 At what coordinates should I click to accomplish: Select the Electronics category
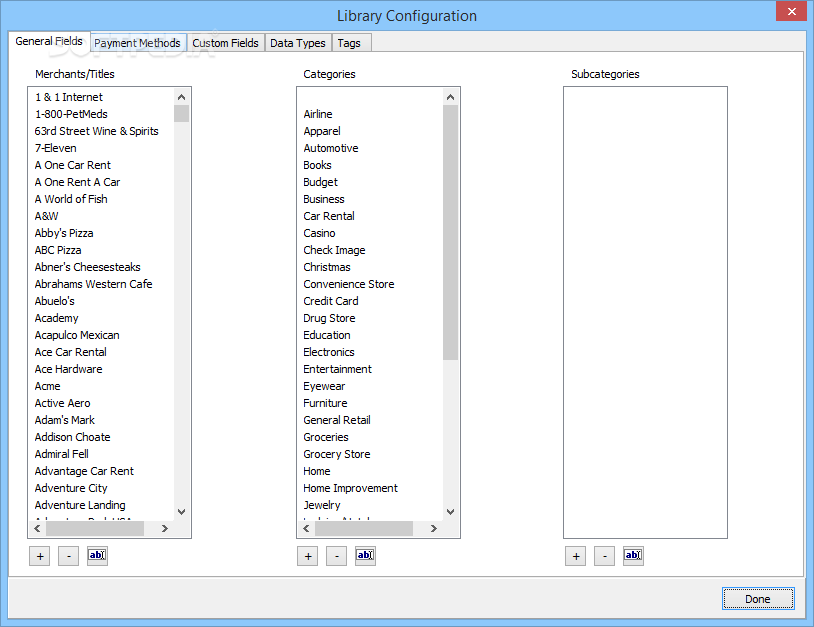[329, 352]
